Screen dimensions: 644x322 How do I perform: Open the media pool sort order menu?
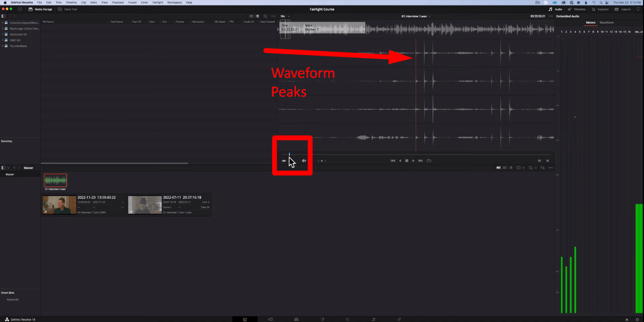pyautogui.click(x=543, y=168)
